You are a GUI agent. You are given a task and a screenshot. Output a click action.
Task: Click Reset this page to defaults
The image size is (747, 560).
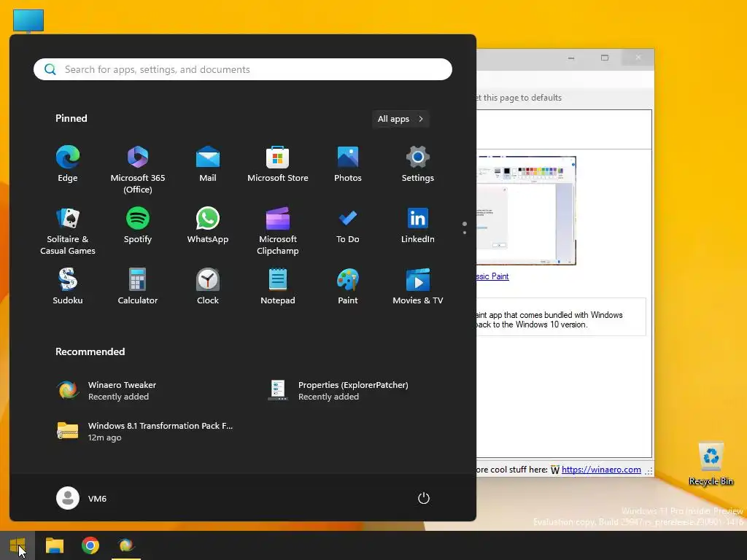pyautogui.click(x=519, y=98)
